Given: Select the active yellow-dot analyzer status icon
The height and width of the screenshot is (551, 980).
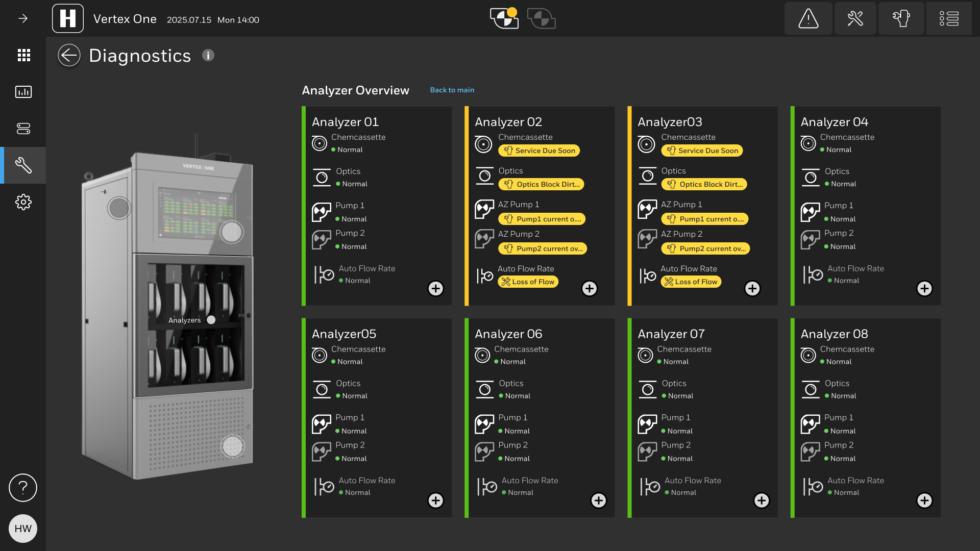Looking at the screenshot, I should click(x=503, y=19).
